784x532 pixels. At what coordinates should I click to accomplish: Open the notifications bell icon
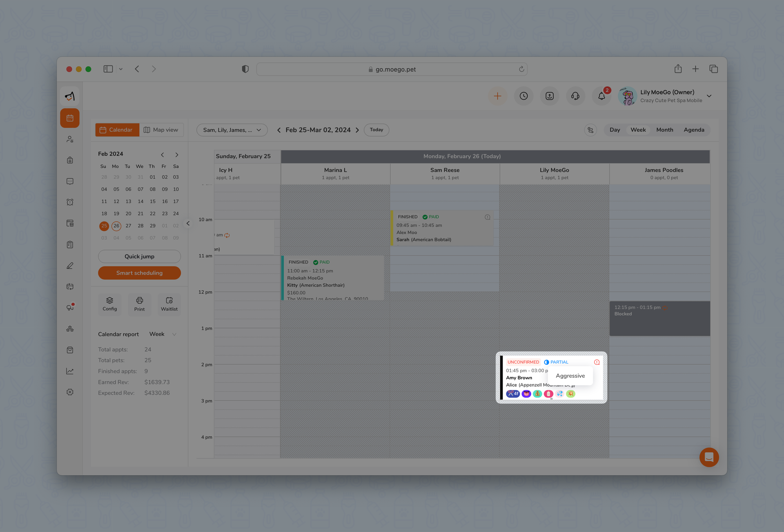tap(601, 96)
